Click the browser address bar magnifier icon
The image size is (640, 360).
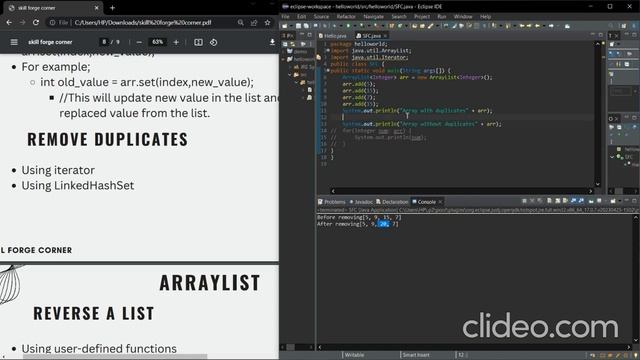[241, 22]
